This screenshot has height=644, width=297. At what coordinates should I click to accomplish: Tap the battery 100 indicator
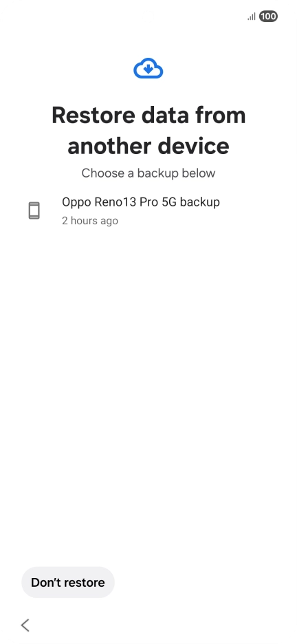coord(268,17)
